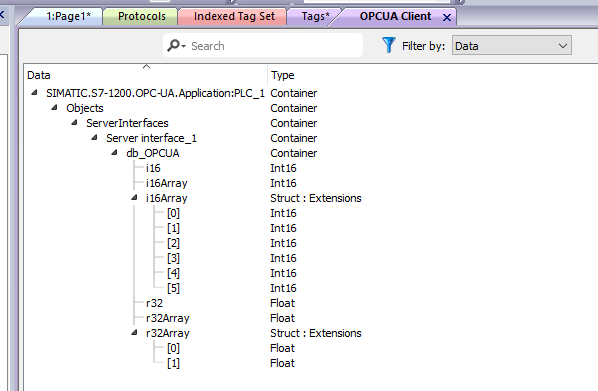Select the r32Array struct row
Image resolution: width=598 pixels, height=391 pixels.
tap(167, 333)
